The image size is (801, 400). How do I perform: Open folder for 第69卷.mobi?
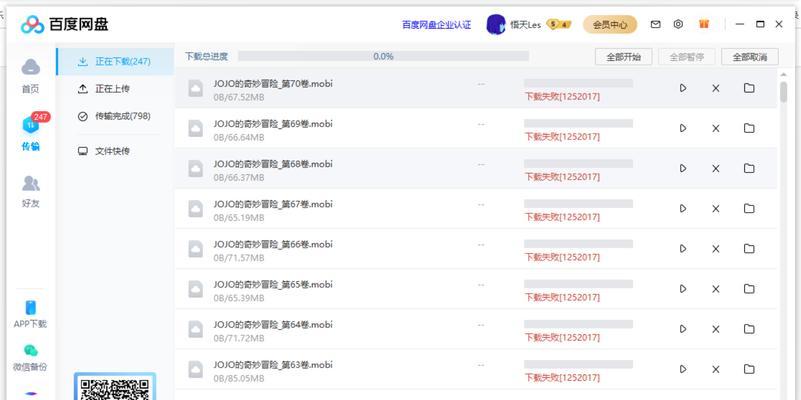[749, 128]
